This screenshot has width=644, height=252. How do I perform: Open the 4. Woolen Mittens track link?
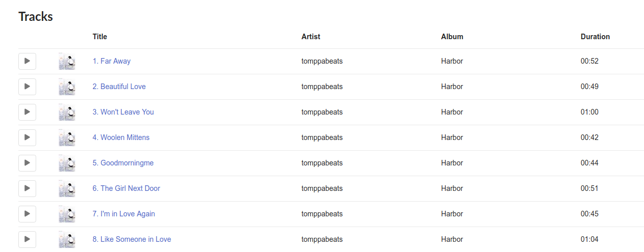click(121, 137)
